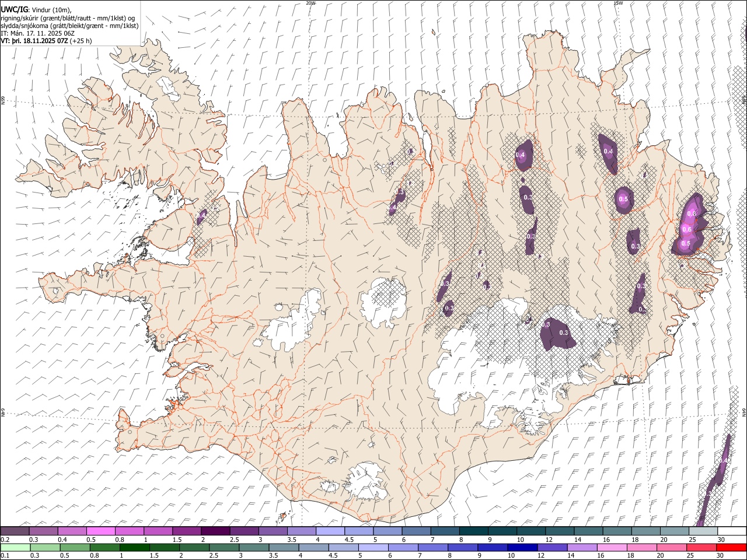The height and width of the screenshot is (560, 747).
Task: Click the 'VT: þri. 18.11.2025 07Z' valid time
Action: pyautogui.click(x=34, y=41)
